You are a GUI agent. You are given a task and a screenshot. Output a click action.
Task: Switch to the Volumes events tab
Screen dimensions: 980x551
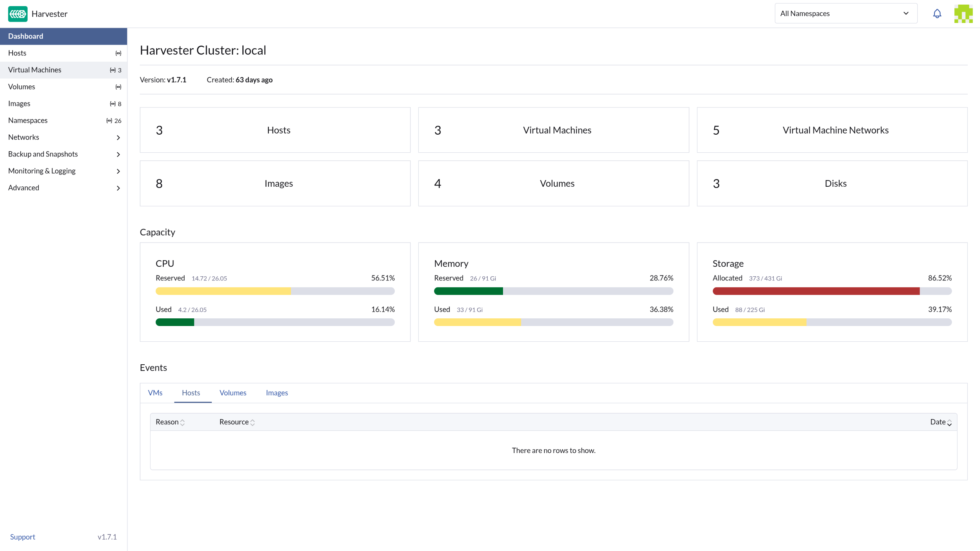tap(233, 393)
